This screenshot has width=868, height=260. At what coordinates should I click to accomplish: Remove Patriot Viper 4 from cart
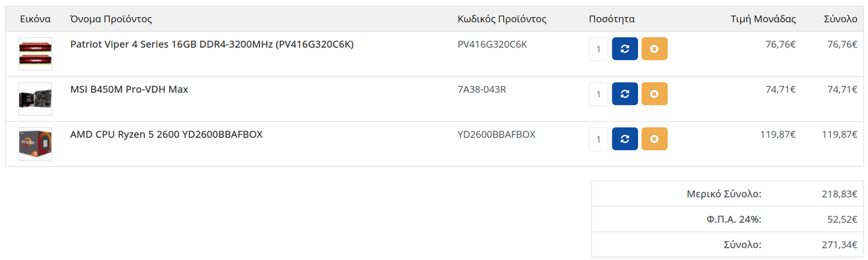coord(654,49)
